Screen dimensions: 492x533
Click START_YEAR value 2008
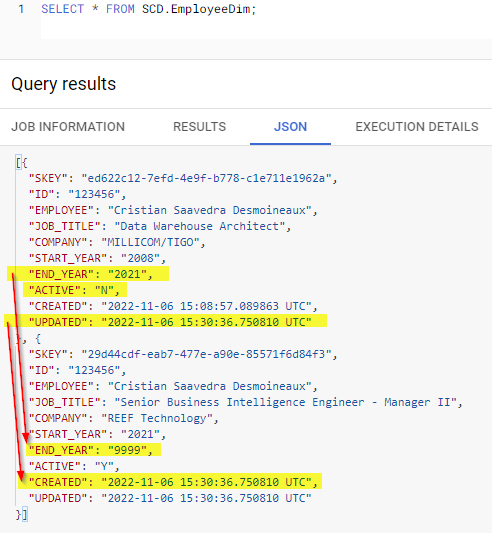click(x=140, y=258)
